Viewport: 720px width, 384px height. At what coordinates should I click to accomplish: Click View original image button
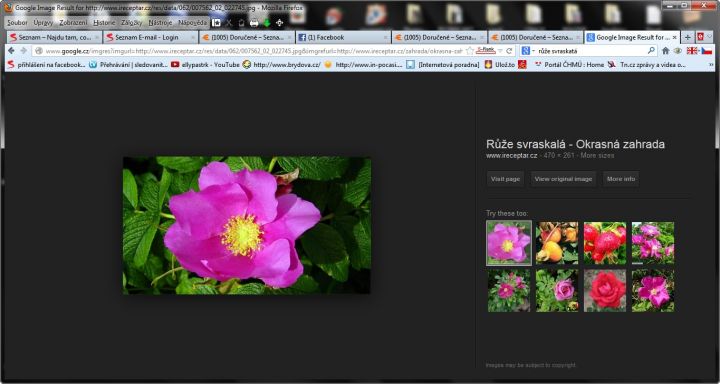point(563,179)
